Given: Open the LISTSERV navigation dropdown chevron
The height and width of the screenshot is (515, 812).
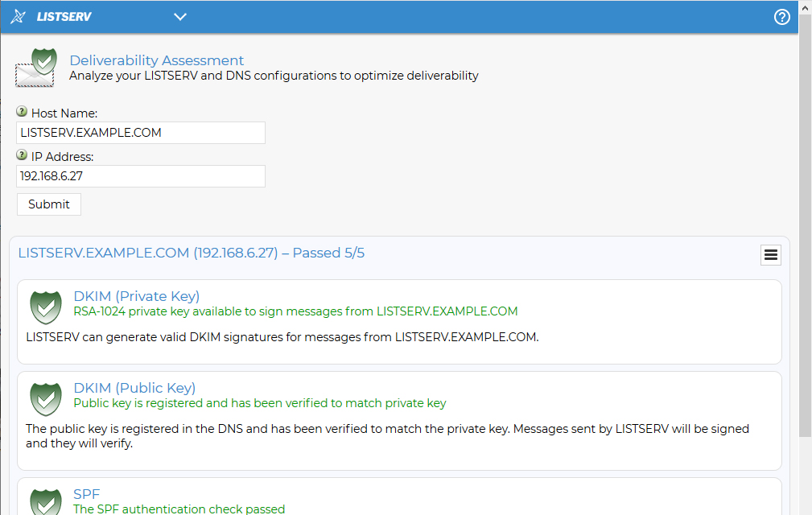Looking at the screenshot, I should [179, 17].
